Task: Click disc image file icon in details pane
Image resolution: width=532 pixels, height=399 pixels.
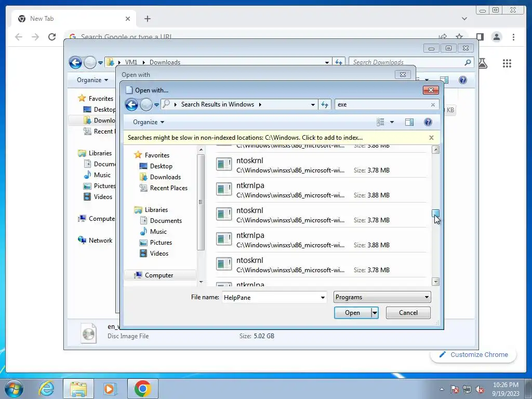Action: [88, 333]
